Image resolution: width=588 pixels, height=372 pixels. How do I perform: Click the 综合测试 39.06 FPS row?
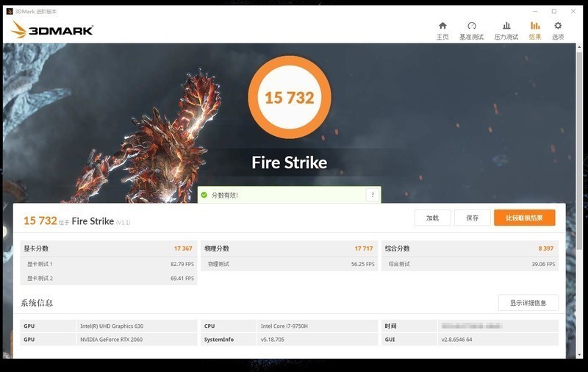click(x=470, y=264)
